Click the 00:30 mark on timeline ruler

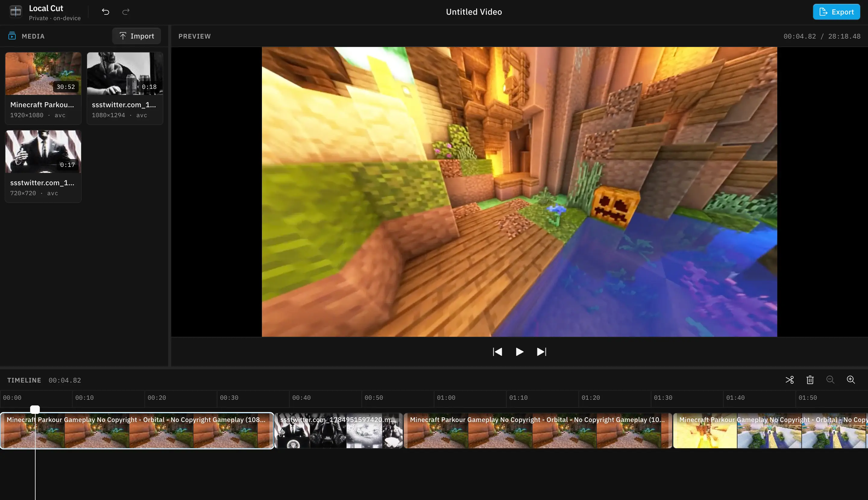point(229,398)
